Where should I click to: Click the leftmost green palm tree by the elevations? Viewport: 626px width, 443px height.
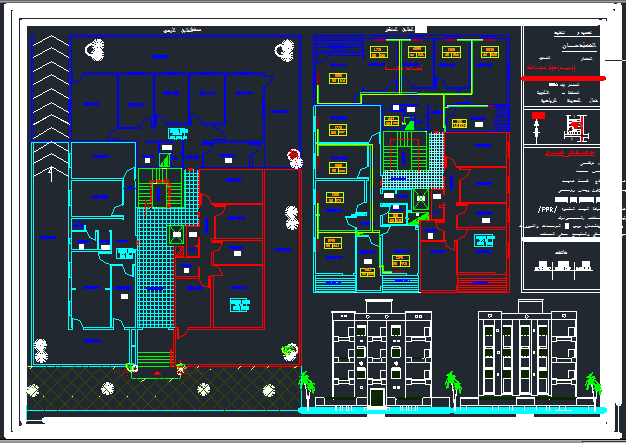307,389
